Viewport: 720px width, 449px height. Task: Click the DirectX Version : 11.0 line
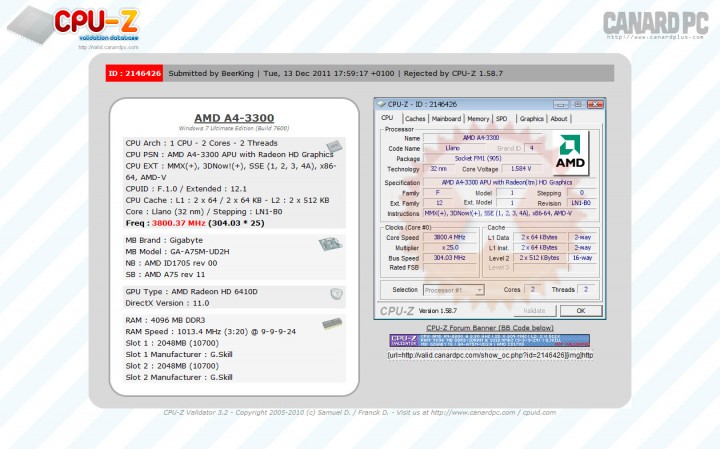[167, 303]
